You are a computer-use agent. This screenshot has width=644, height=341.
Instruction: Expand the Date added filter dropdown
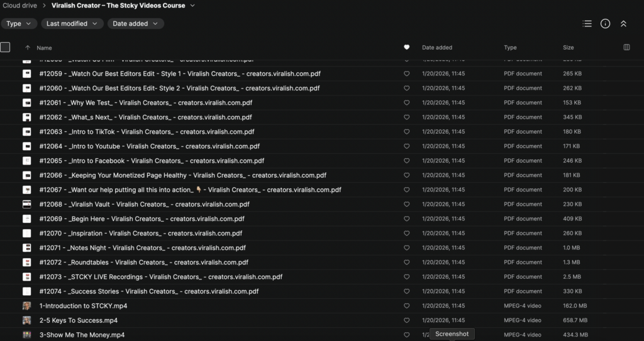click(135, 24)
